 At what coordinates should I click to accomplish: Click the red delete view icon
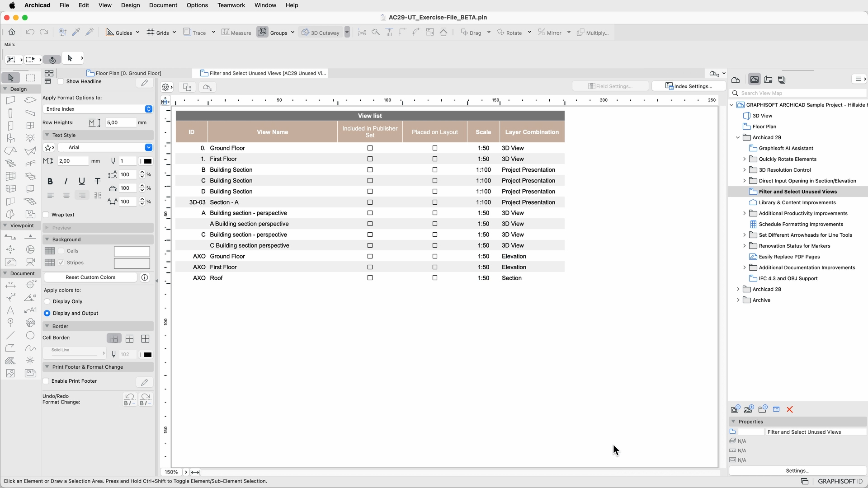click(790, 409)
